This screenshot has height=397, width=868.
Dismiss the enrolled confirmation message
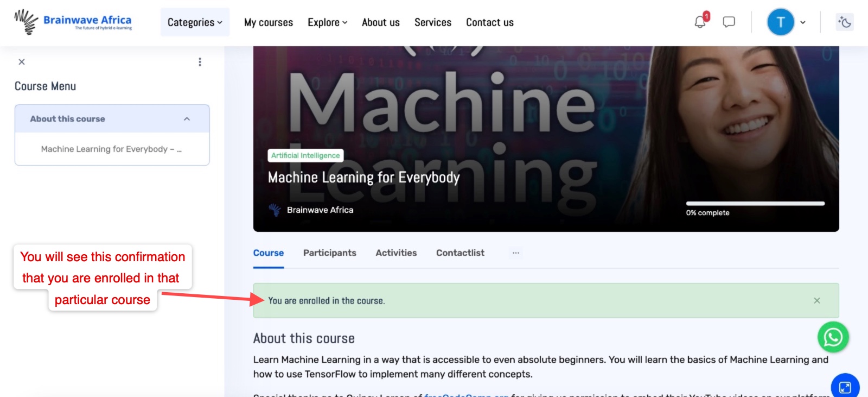coord(816,300)
